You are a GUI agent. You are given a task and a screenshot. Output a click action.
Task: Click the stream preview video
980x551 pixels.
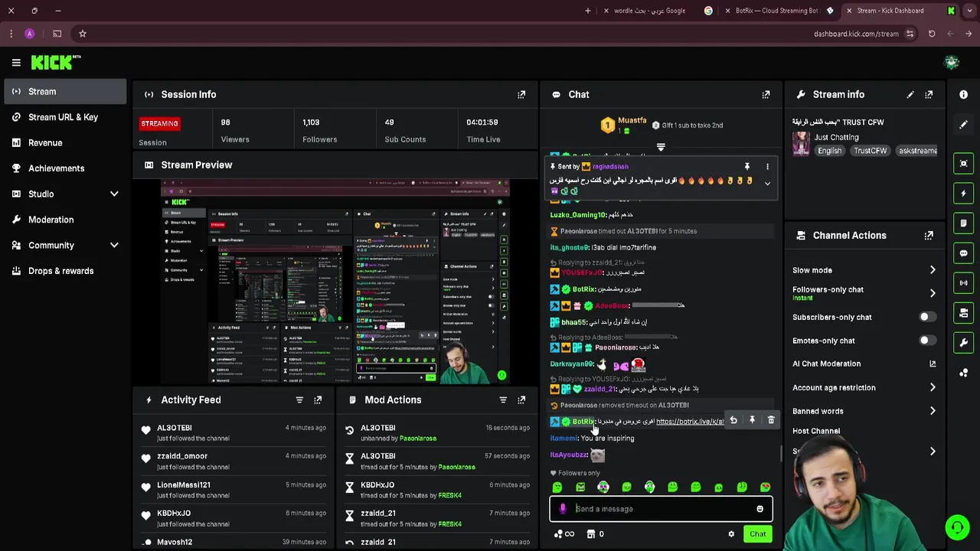pyautogui.click(x=335, y=282)
